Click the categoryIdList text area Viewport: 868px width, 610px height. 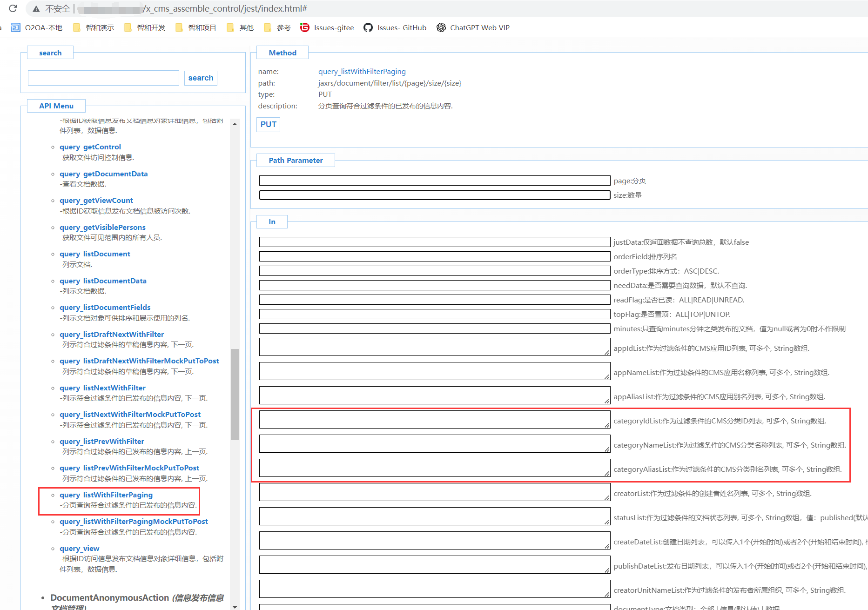click(x=434, y=419)
